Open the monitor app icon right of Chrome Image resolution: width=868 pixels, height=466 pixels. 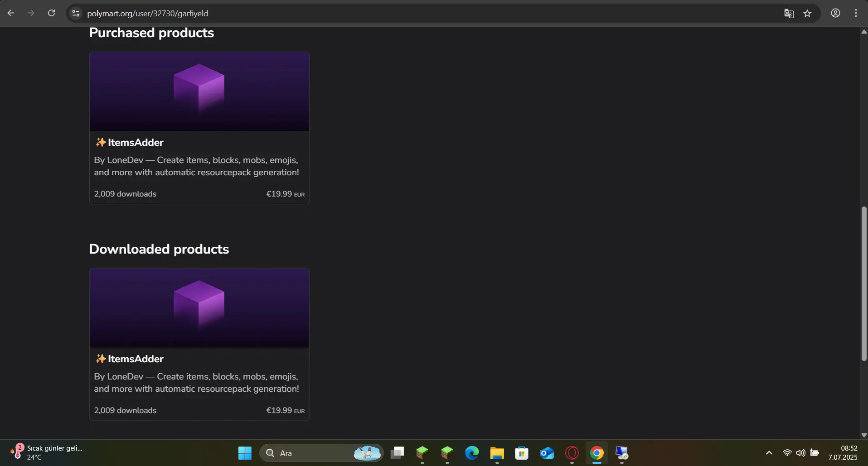tap(622, 453)
